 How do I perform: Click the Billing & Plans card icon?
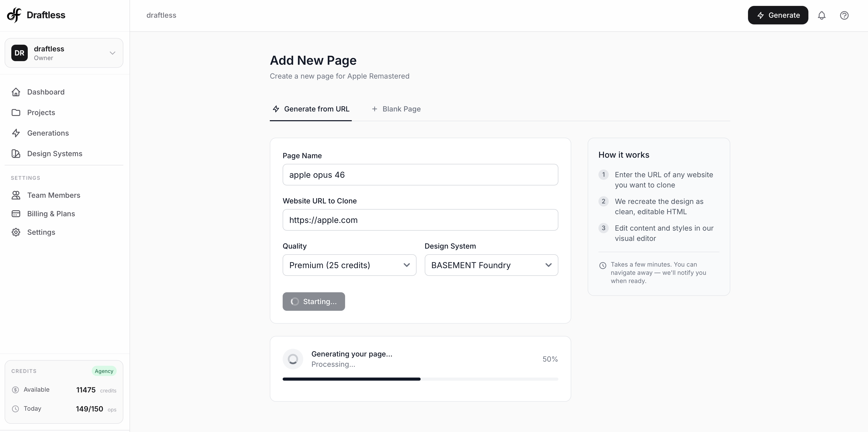click(x=16, y=214)
